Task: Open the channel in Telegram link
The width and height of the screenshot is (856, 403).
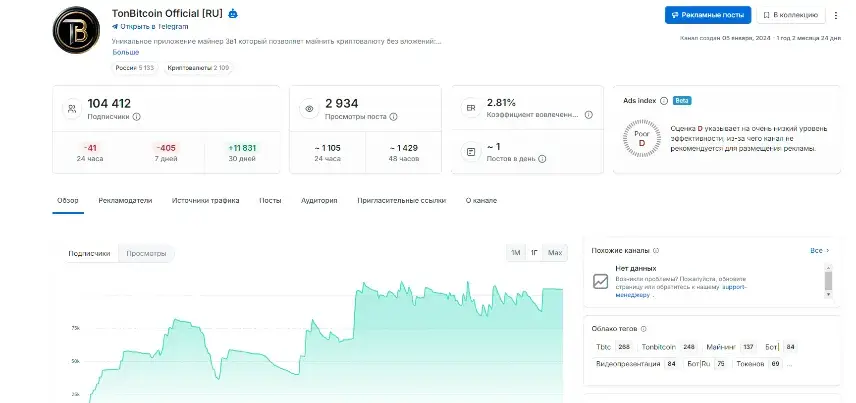Action: (150, 26)
